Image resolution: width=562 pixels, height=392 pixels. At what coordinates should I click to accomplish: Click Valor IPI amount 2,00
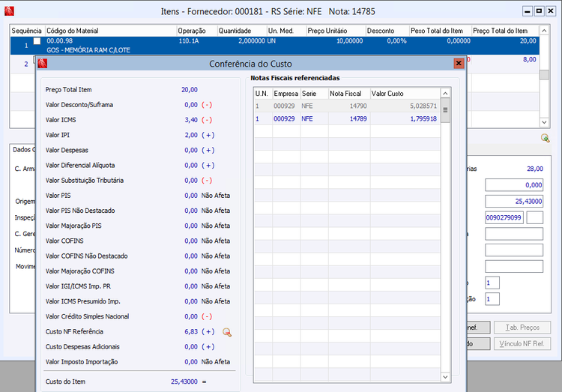point(191,135)
